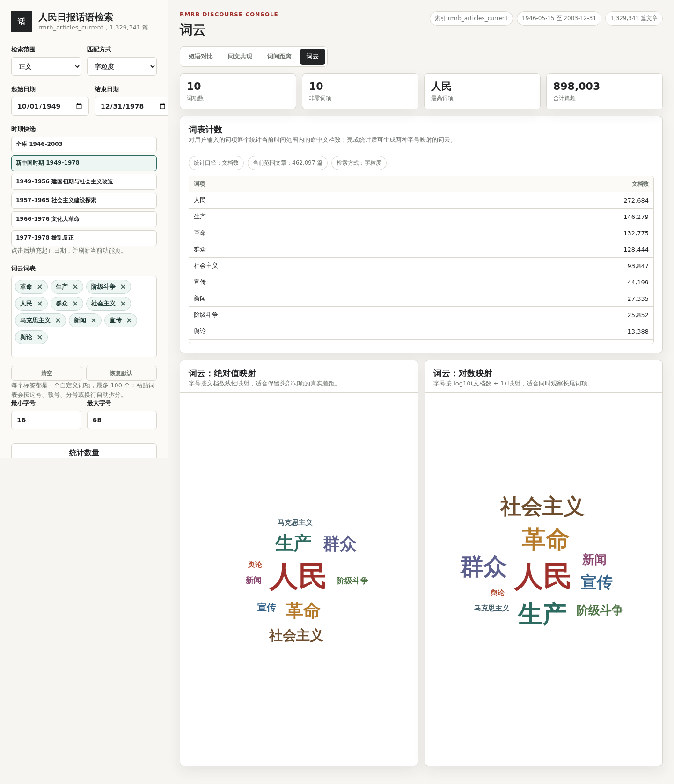The image size is (674, 784).
Task: Remove the 马克思主义 tag
Action: 58,320
